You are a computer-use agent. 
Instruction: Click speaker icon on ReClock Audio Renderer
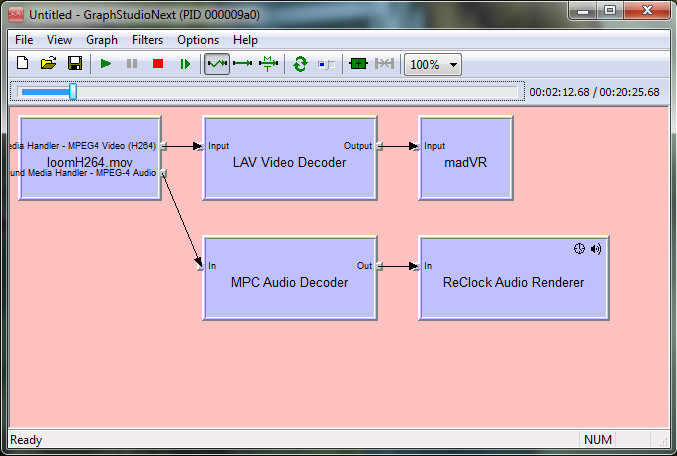coord(596,249)
